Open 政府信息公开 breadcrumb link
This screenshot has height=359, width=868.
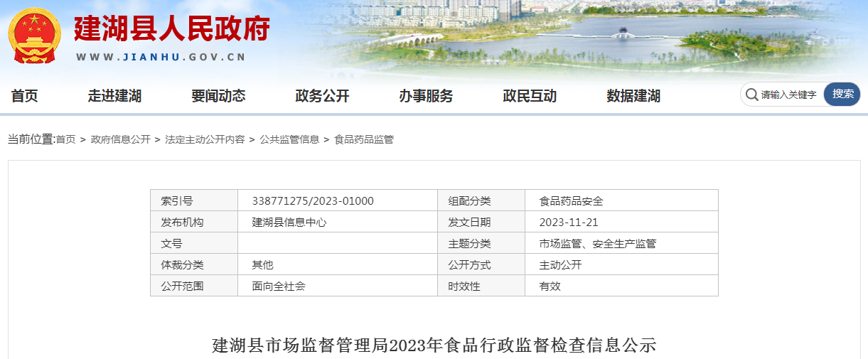point(120,139)
